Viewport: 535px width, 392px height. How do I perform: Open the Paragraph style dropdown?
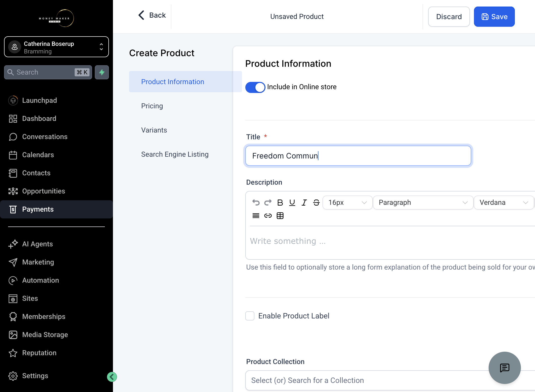[423, 203]
